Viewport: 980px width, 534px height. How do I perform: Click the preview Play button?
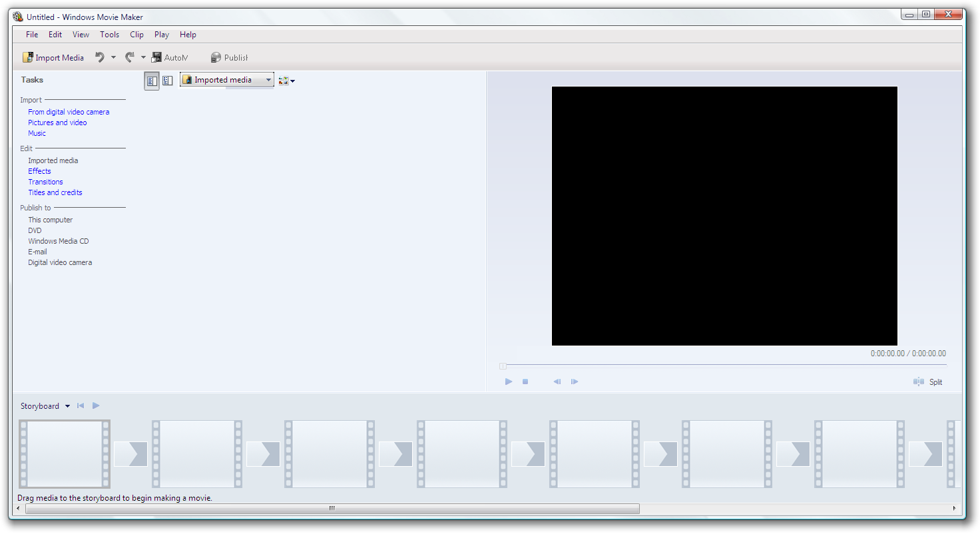click(x=509, y=382)
